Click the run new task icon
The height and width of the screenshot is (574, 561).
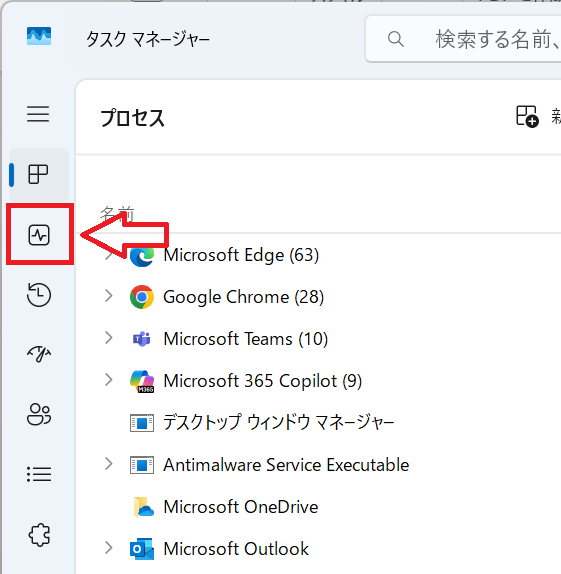point(527,116)
